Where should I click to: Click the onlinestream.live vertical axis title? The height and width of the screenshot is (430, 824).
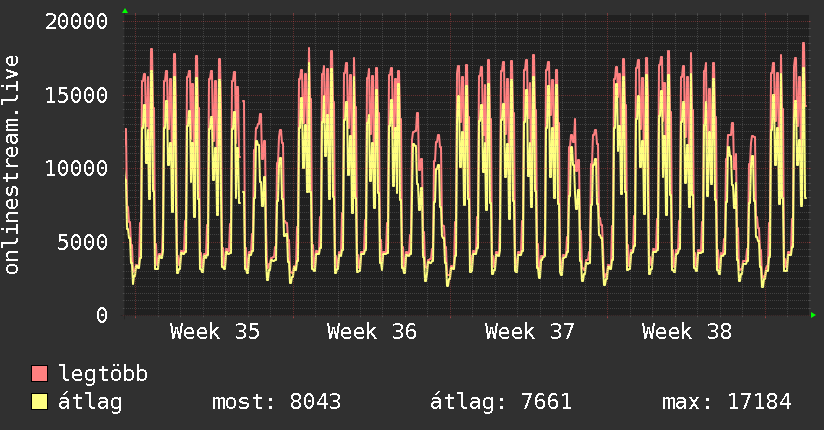click(11, 165)
